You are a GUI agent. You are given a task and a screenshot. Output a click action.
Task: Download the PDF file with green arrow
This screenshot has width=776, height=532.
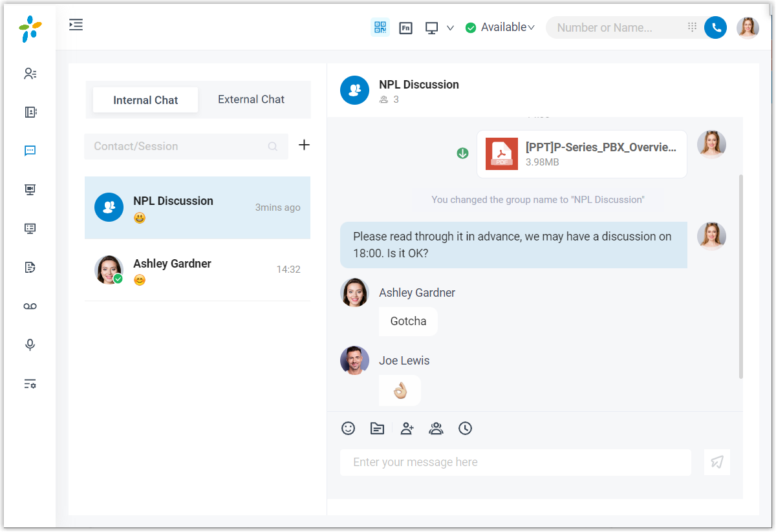pyautogui.click(x=462, y=154)
